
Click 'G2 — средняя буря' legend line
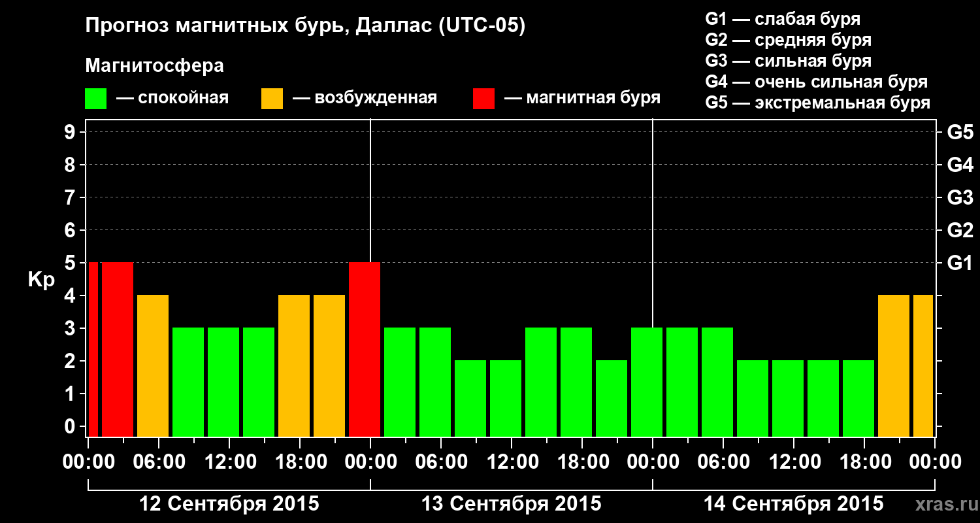788,40
